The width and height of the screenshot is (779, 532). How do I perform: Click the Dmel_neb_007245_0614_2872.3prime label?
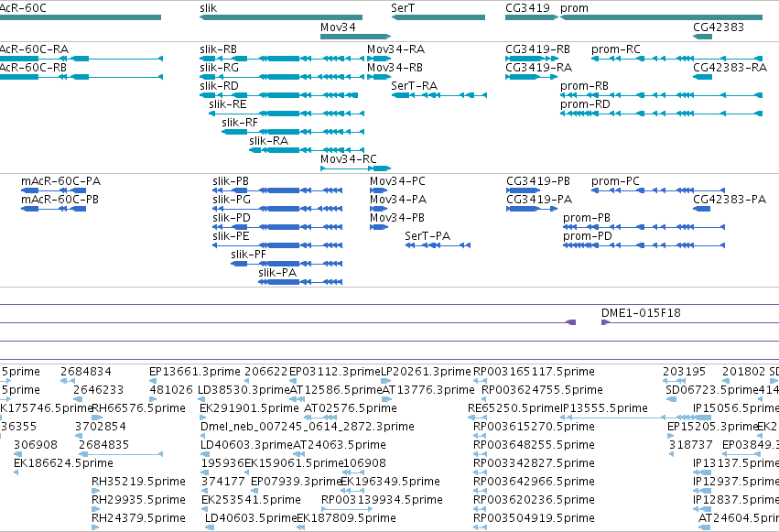click(x=307, y=426)
